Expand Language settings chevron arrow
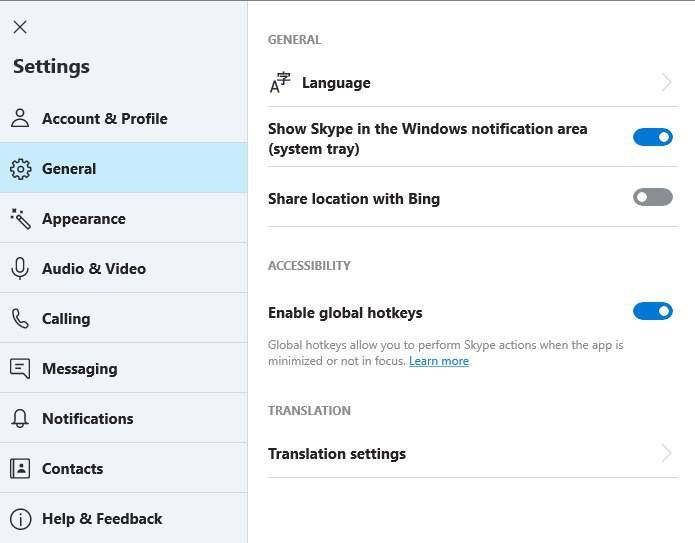Image resolution: width=695 pixels, height=543 pixels. (x=666, y=82)
